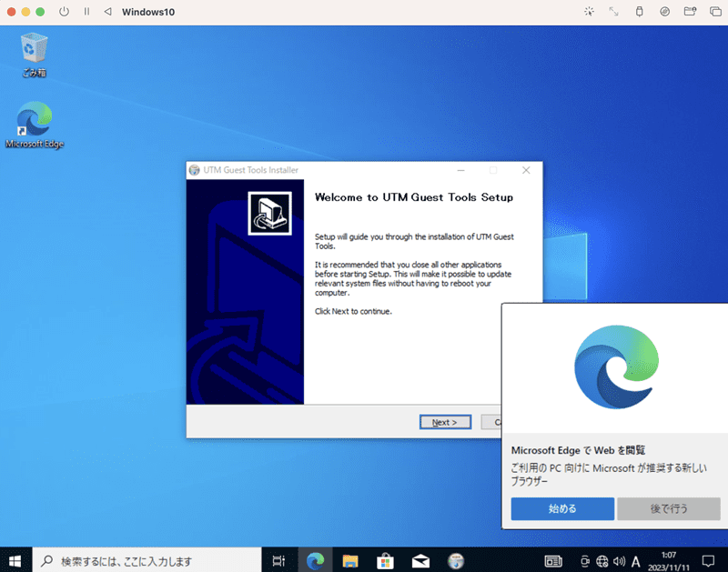Viewport: 728px width, 572px height.
Task: Open the Mail app from the taskbar
Action: click(x=420, y=561)
